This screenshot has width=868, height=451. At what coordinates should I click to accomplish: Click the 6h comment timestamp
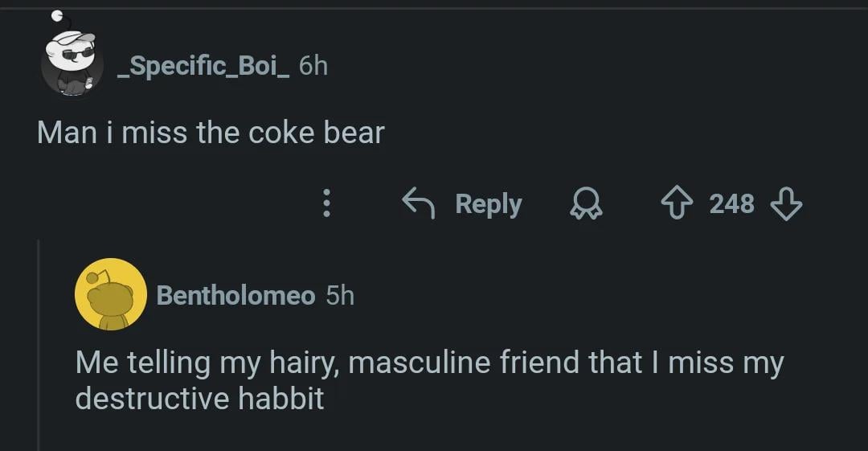tap(313, 65)
